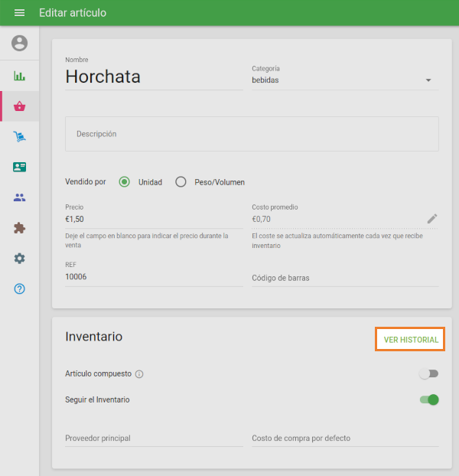Image resolution: width=459 pixels, height=476 pixels.
Task: Expand the Categoría dropdown
Action: pos(344,80)
